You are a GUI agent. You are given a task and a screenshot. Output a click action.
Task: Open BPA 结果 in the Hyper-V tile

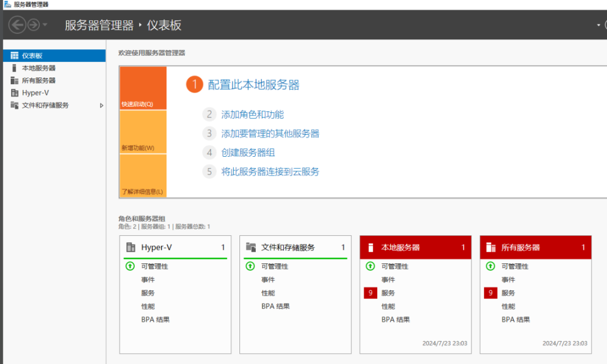pos(155,320)
